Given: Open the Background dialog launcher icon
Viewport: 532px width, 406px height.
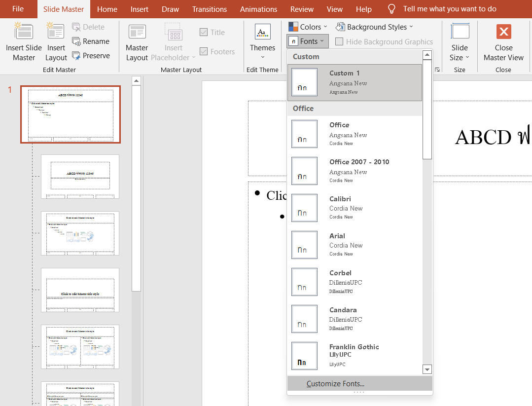Looking at the screenshot, I should (437, 70).
